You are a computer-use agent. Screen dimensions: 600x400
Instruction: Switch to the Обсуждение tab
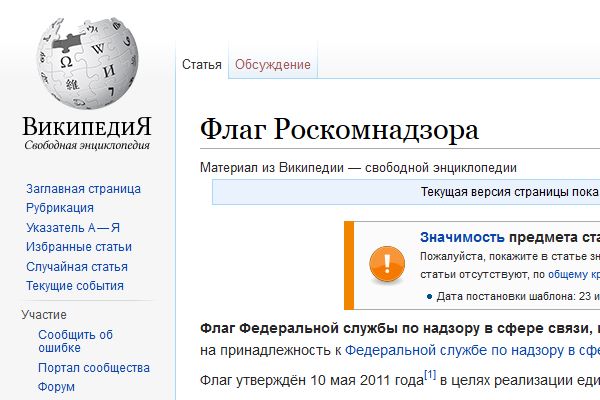pyautogui.click(x=273, y=65)
